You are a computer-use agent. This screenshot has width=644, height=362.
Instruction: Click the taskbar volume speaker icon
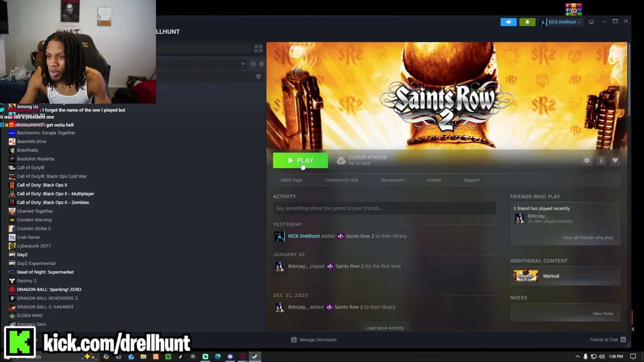pos(601,356)
